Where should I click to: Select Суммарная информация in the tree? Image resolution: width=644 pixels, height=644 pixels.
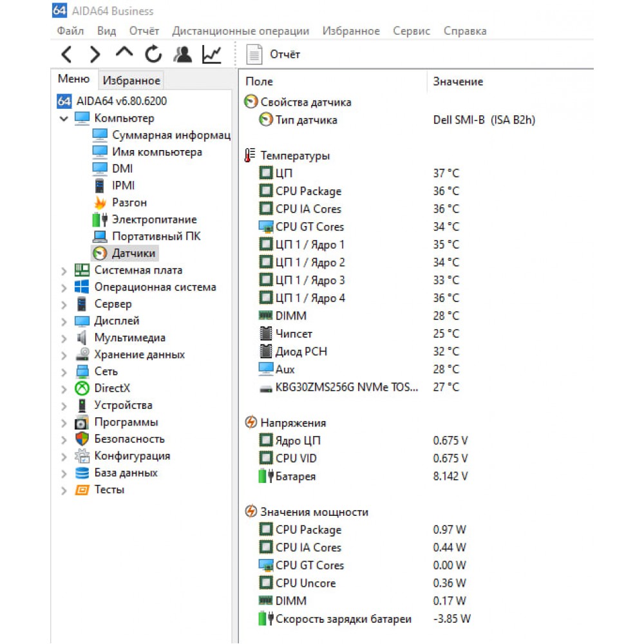click(x=171, y=135)
